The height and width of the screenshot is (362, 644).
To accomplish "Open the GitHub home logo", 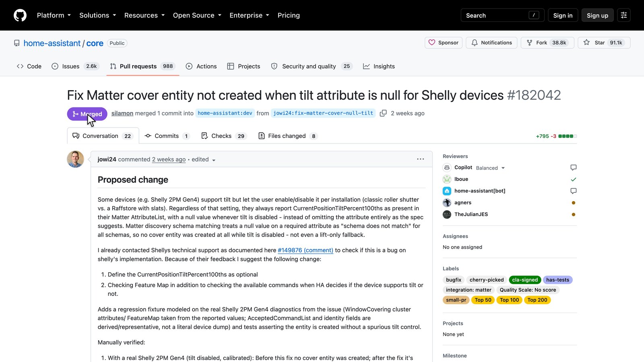I will tap(20, 15).
